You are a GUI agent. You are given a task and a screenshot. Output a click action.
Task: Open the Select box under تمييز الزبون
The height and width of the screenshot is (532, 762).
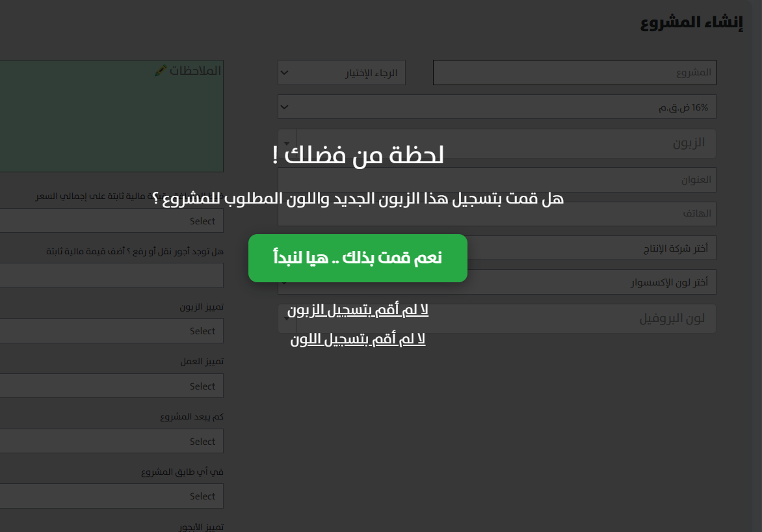click(111, 331)
